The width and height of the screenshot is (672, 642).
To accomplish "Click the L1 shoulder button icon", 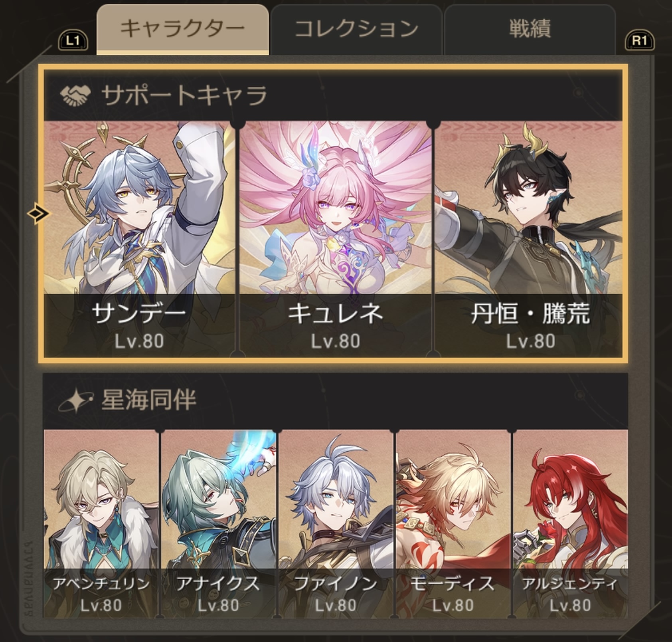I will (73, 41).
